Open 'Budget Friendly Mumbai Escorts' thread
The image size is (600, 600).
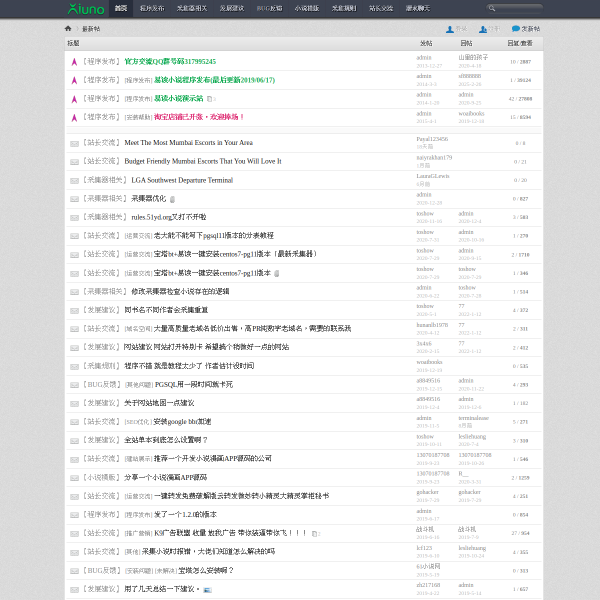click(x=203, y=161)
